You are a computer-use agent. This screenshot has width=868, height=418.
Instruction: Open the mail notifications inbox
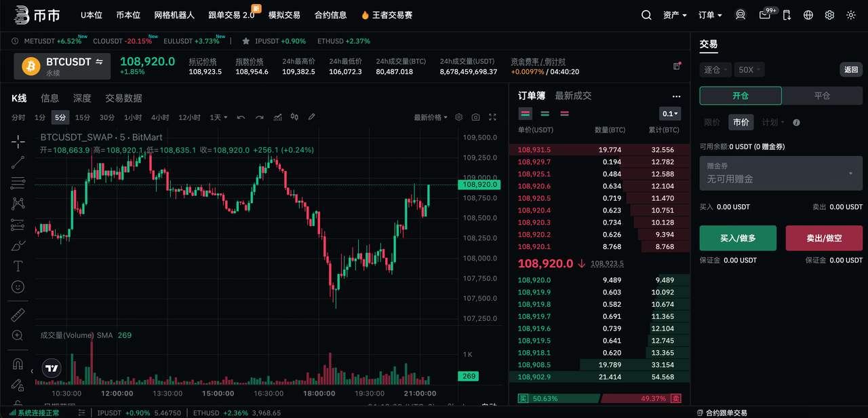coord(765,15)
